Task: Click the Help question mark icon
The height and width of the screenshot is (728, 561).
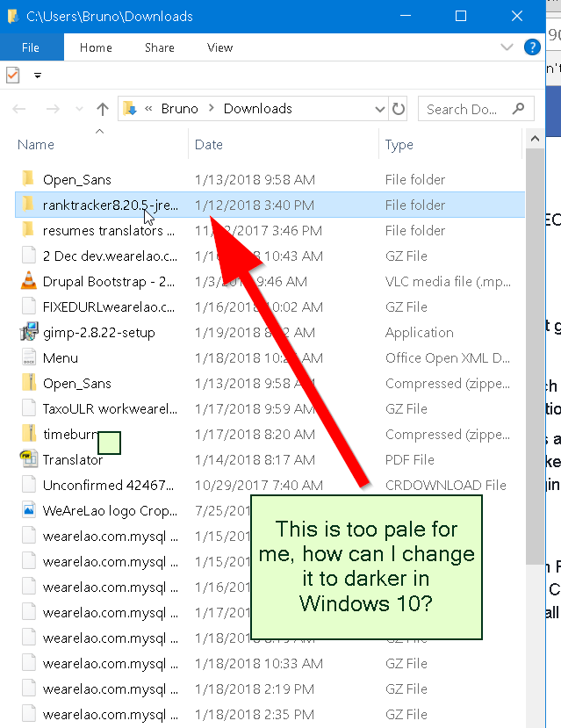Action: pos(531,47)
